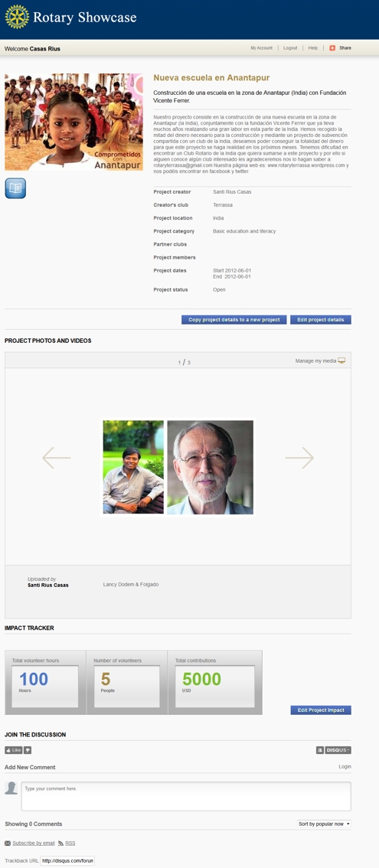Viewport: 379px width, 868px height.
Task: Toggle the Like button in discussion
Action: (x=13, y=750)
